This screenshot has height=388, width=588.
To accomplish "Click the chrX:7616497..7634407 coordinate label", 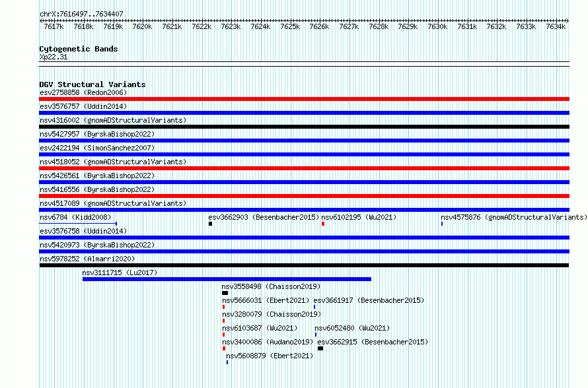I will (x=81, y=14).
